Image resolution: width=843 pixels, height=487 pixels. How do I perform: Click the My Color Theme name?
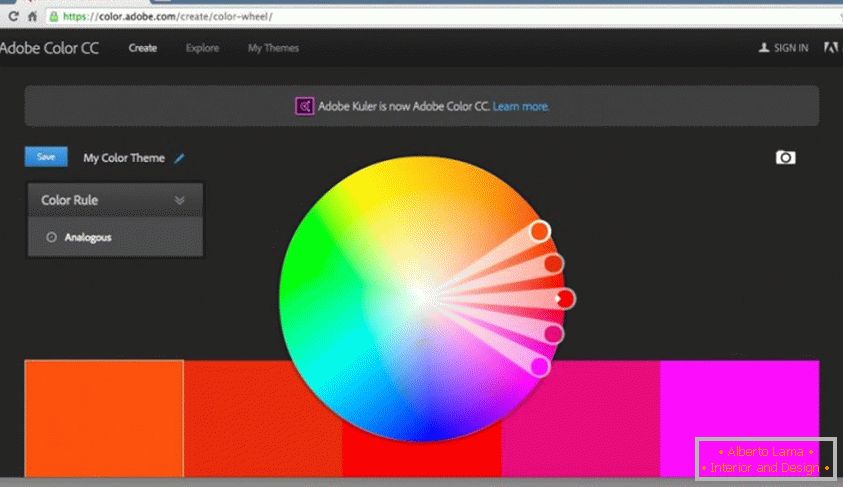124,158
